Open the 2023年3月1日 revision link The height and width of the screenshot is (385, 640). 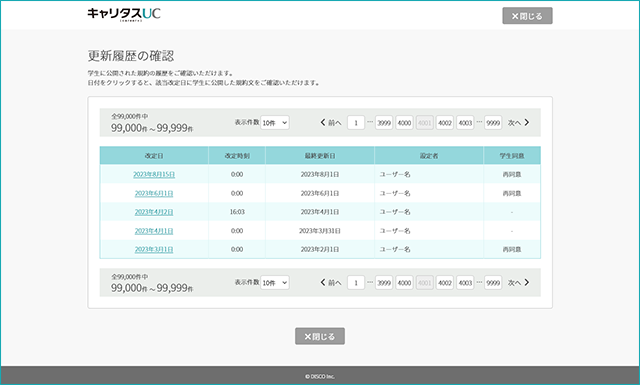(154, 249)
